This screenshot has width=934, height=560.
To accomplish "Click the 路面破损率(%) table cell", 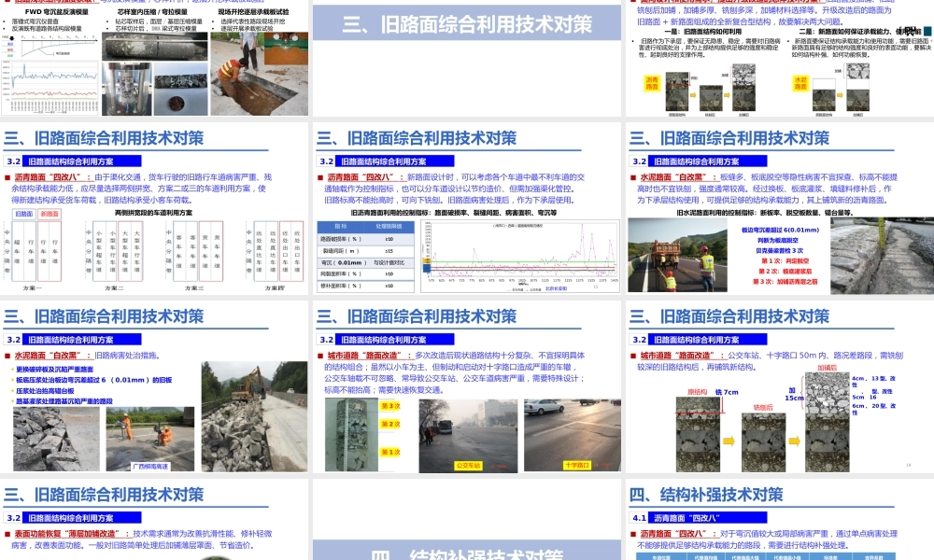I will (x=341, y=239).
